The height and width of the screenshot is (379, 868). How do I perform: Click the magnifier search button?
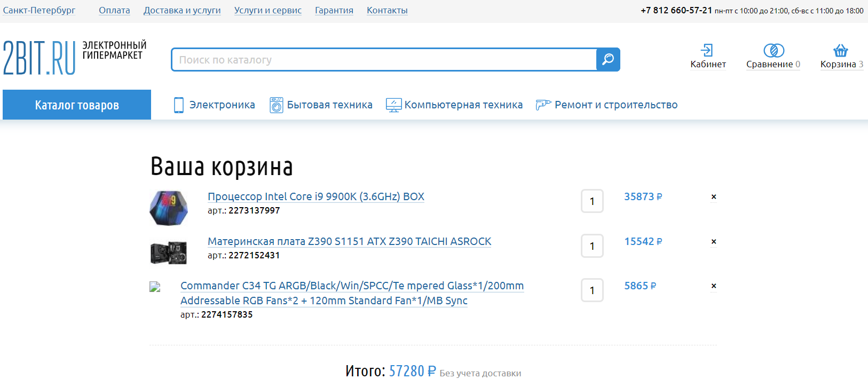608,59
